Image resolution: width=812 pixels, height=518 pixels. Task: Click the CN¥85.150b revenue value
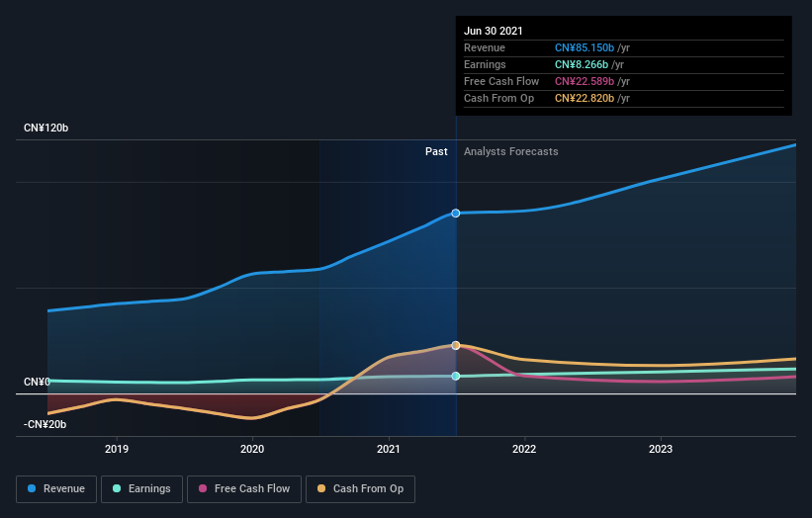585,47
